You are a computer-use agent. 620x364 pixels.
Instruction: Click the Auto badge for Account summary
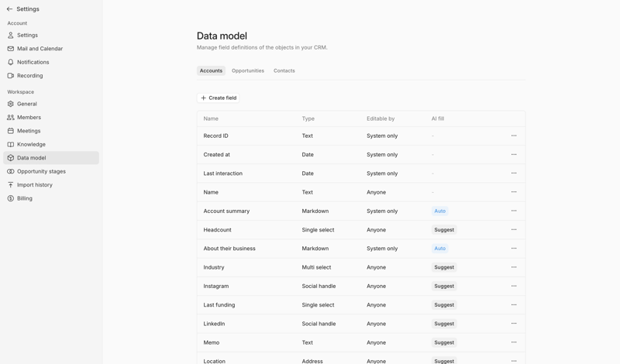click(x=439, y=211)
